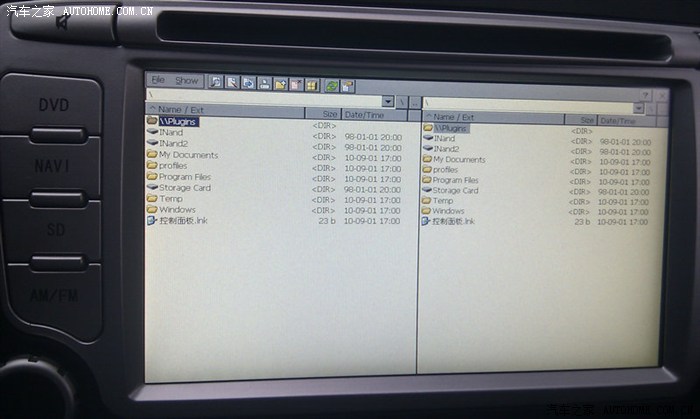The height and width of the screenshot is (419, 700).
Task: Click the new folder toolbar icon
Action: [281, 84]
